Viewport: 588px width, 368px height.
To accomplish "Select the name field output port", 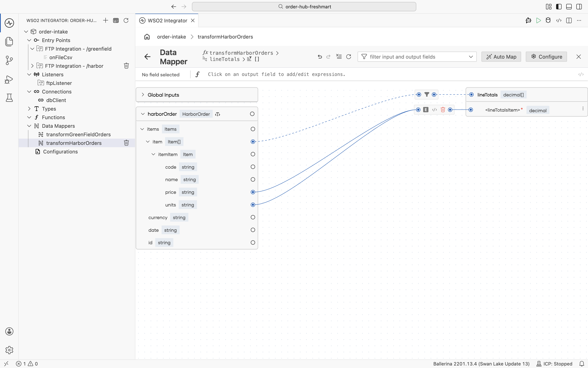I will [253, 180].
